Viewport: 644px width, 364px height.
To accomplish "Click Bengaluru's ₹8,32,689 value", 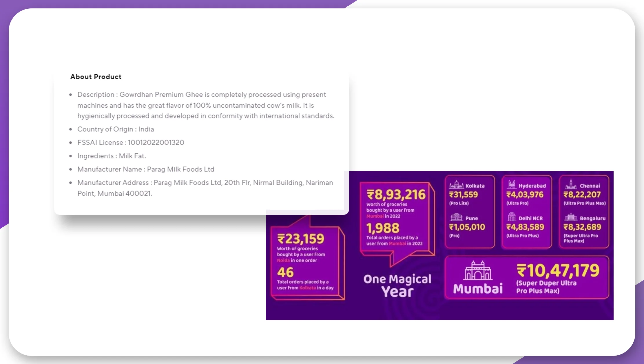I will [582, 227].
